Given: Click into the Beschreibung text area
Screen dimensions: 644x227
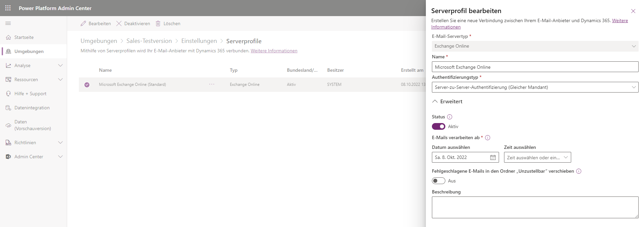Looking at the screenshot, I should coord(535,207).
